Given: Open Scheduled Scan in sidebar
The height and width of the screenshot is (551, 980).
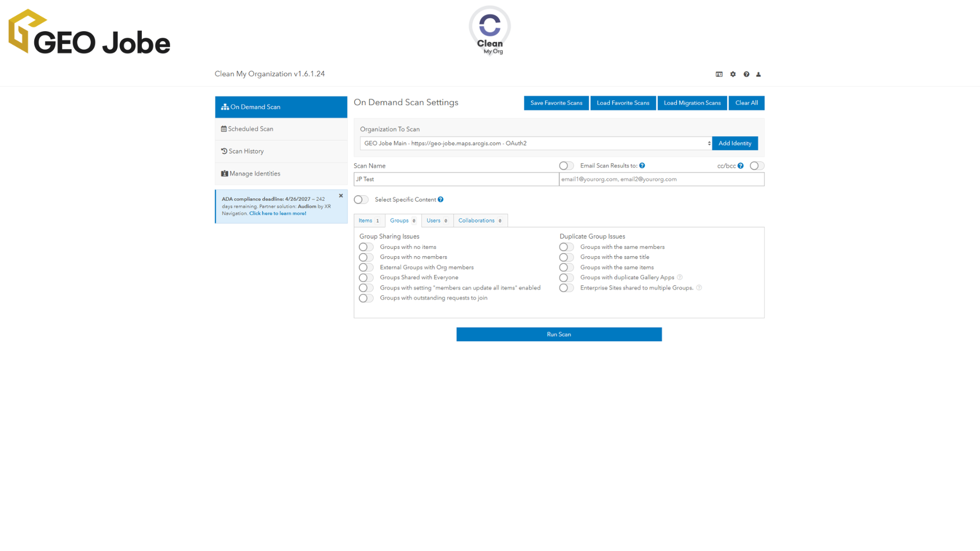Looking at the screenshot, I should pyautogui.click(x=281, y=129).
